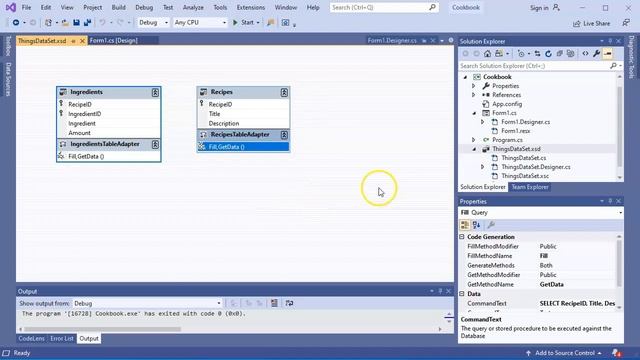Toggle Preview Selected Items in Solution Explorer

(x=607, y=53)
